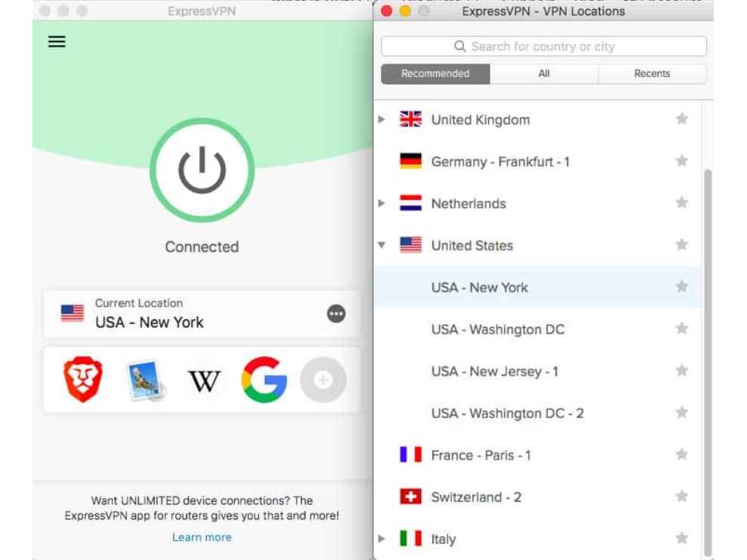
Task: Open the hamburger menu in ExpressVPN
Action: click(57, 42)
